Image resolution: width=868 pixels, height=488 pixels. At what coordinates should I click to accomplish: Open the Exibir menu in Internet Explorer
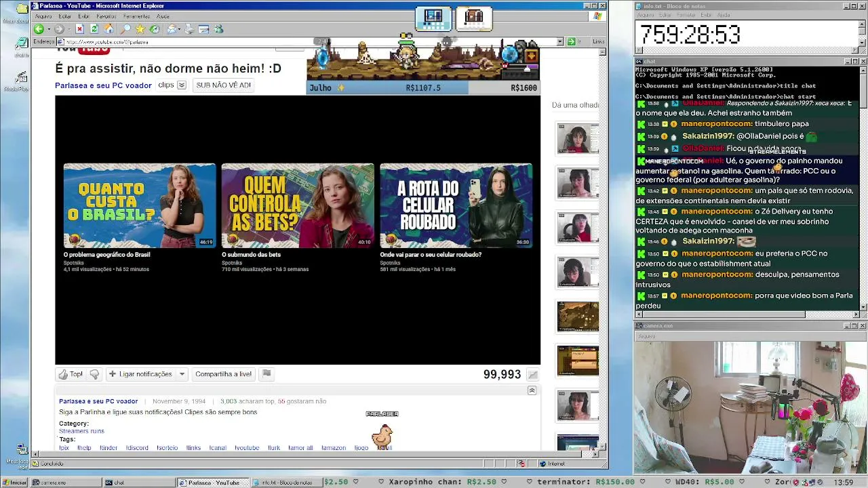[x=83, y=16]
